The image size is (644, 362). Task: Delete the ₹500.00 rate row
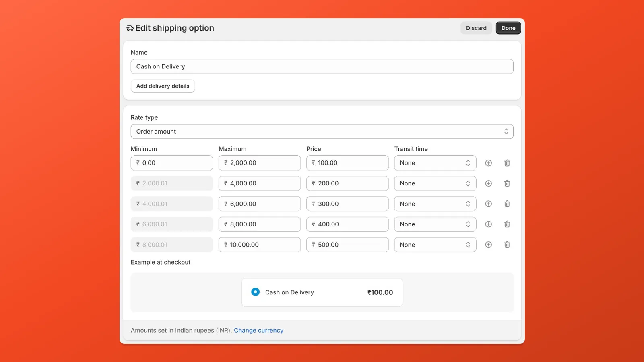[507, 245]
